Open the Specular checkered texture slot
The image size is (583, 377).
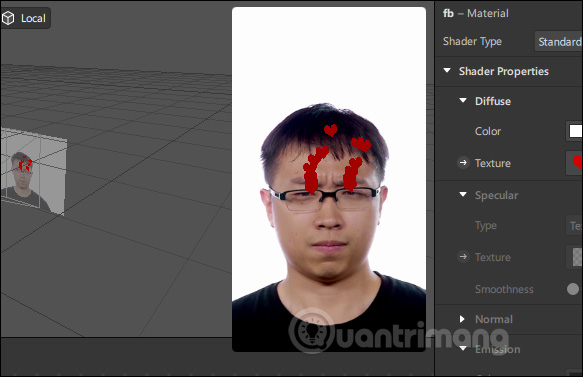click(575, 257)
